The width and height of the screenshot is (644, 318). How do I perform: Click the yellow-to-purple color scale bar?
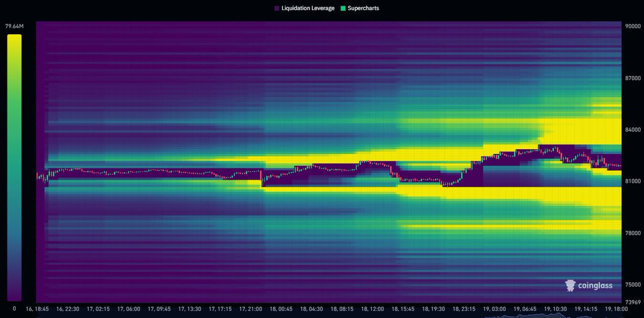pos(14,168)
